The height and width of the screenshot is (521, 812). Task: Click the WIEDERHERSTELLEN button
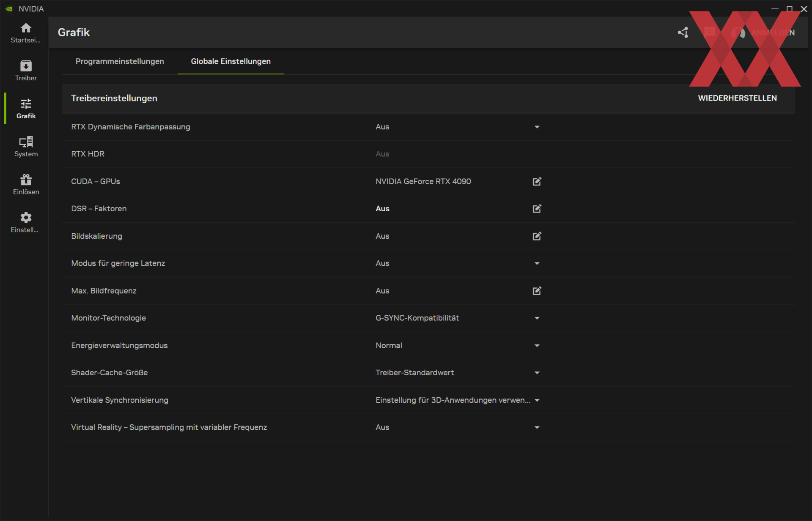(x=737, y=98)
